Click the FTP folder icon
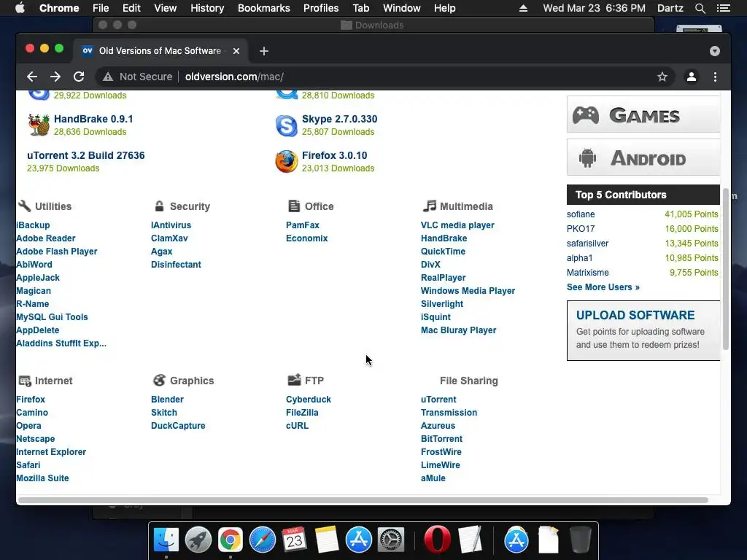 point(295,379)
